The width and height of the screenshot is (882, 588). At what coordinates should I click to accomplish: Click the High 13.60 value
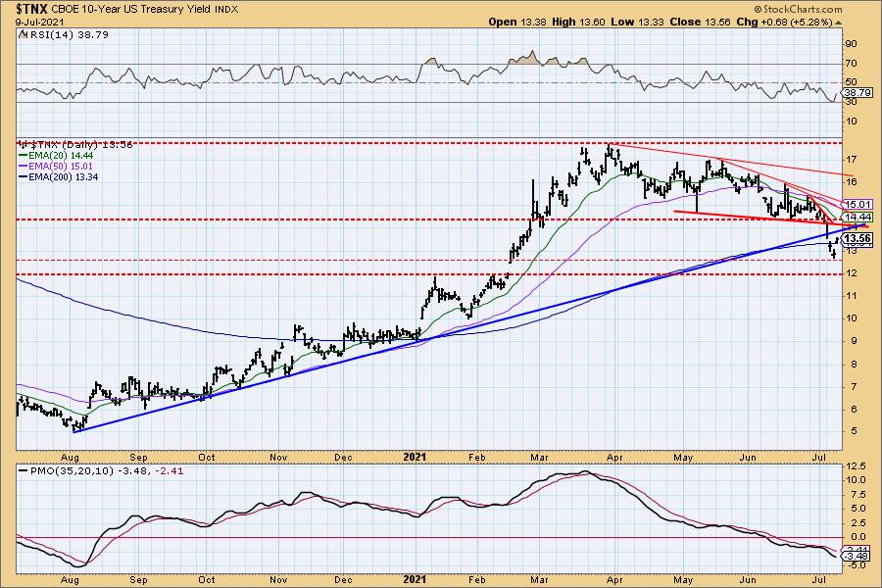579,22
